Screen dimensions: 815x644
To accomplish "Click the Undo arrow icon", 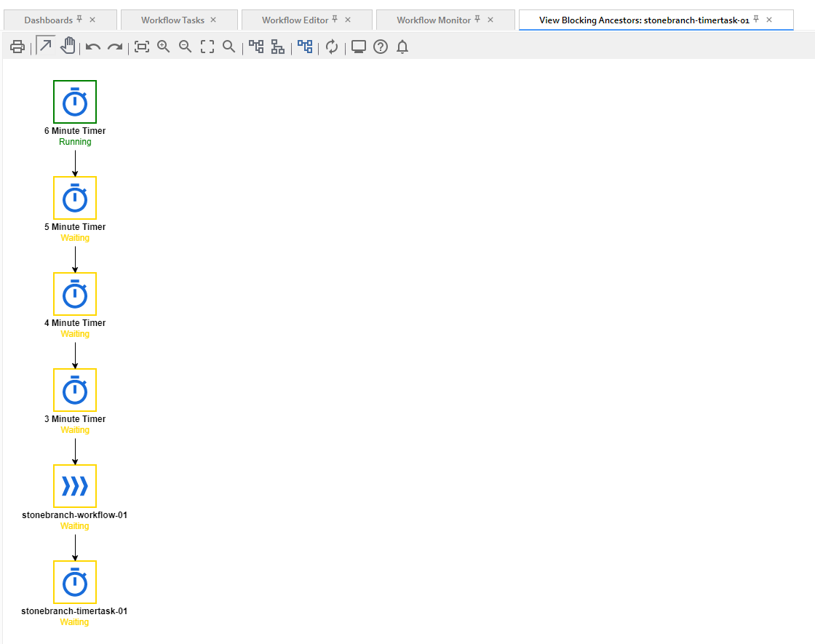I will 93,47.
